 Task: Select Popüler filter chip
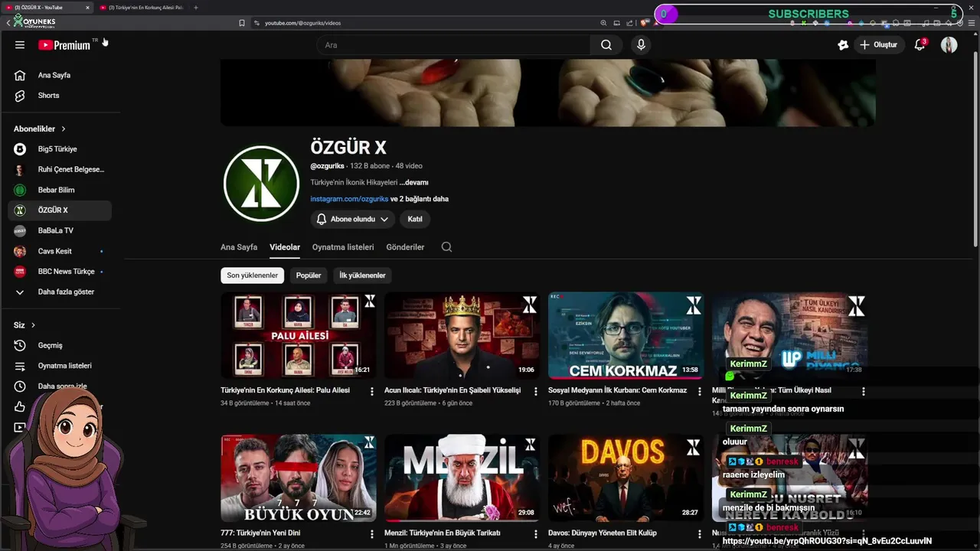click(x=309, y=275)
